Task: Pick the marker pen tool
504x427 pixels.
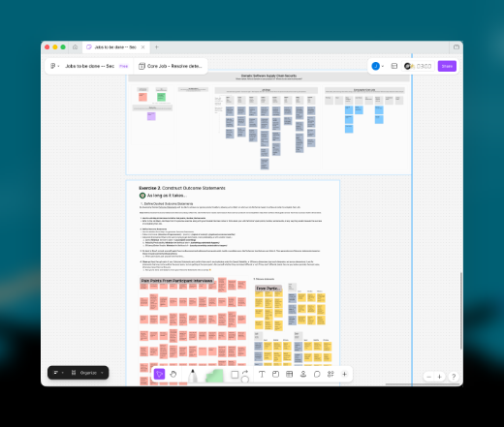Action: (x=193, y=376)
